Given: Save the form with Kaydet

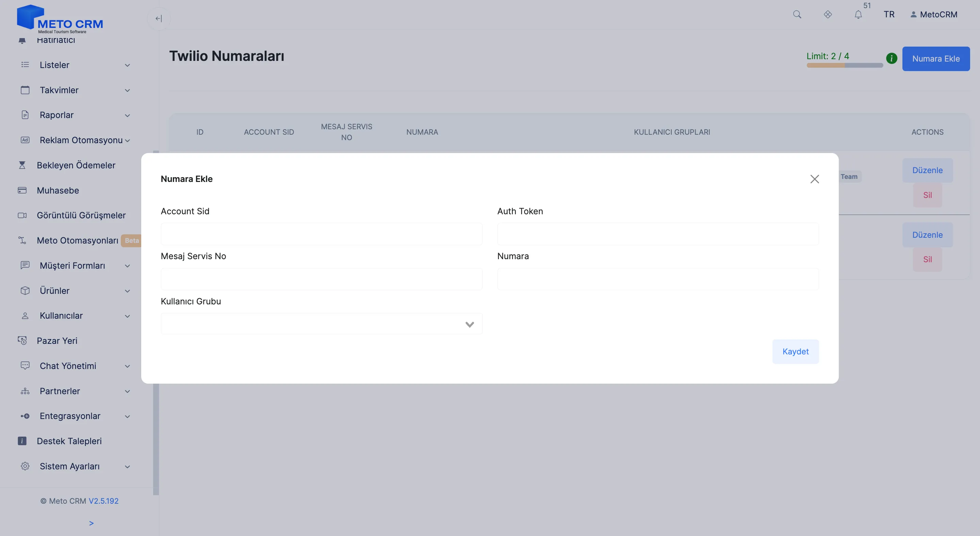Looking at the screenshot, I should [796, 352].
